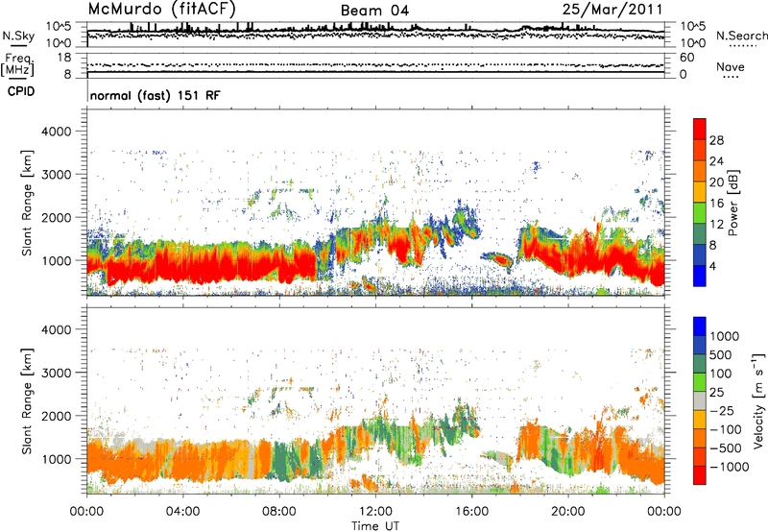
Task: Click the "Velocity [m s-1]" colorbar label
Action: [758, 400]
